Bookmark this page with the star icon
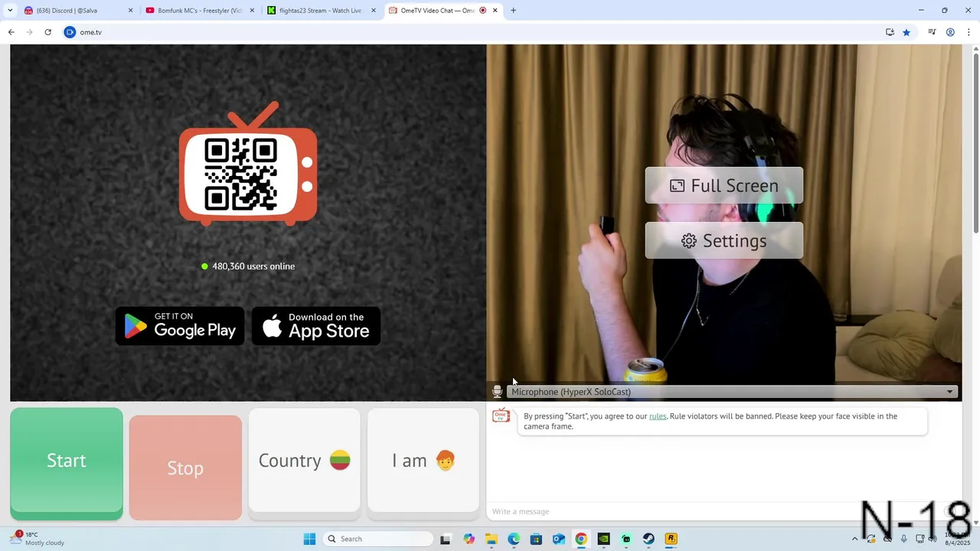This screenshot has width=980, height=551. click(906, 32)
